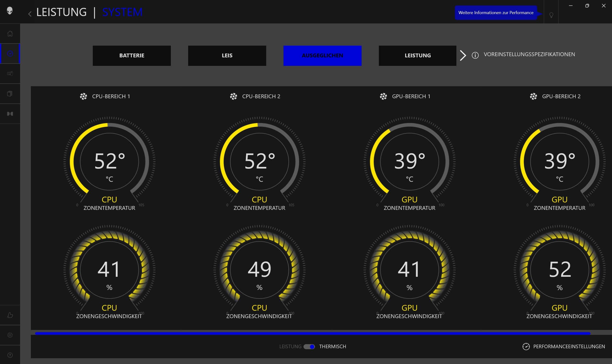Click the Alienware head logo
This screenshot has width=612, height=364.
click(x=10, y=11)
